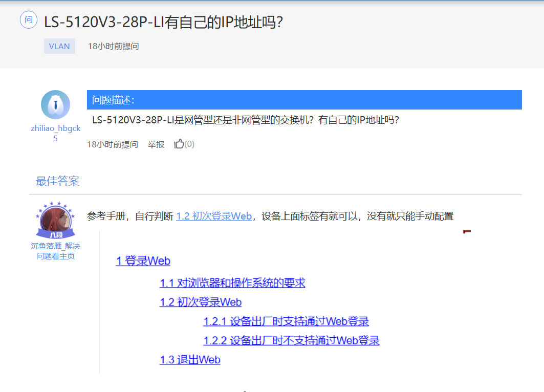Viewport: 544px width, 392px height.
Task: Open 沉鱼落雁_解决问题看主页 profile link
Action: 55,251
